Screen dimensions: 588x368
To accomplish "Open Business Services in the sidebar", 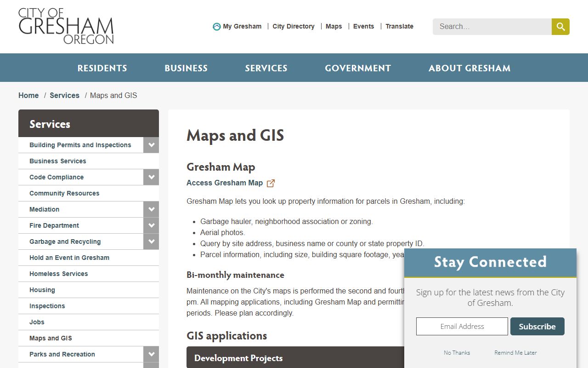I will pos(58,161).
